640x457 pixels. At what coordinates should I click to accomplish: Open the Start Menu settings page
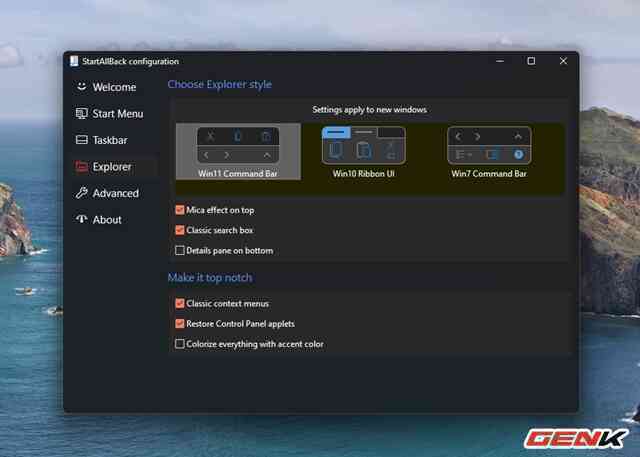pyautogui.click(x=114, y=113)
